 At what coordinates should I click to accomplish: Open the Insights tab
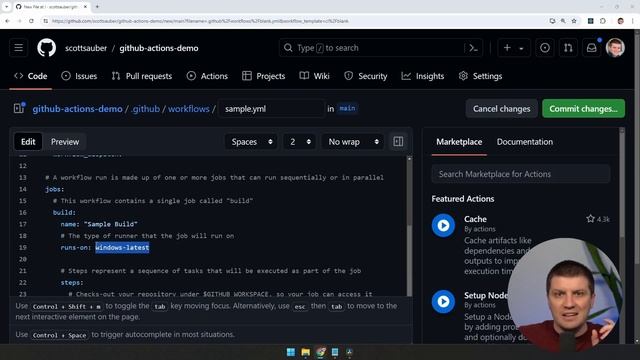click(x=422, y=76)
